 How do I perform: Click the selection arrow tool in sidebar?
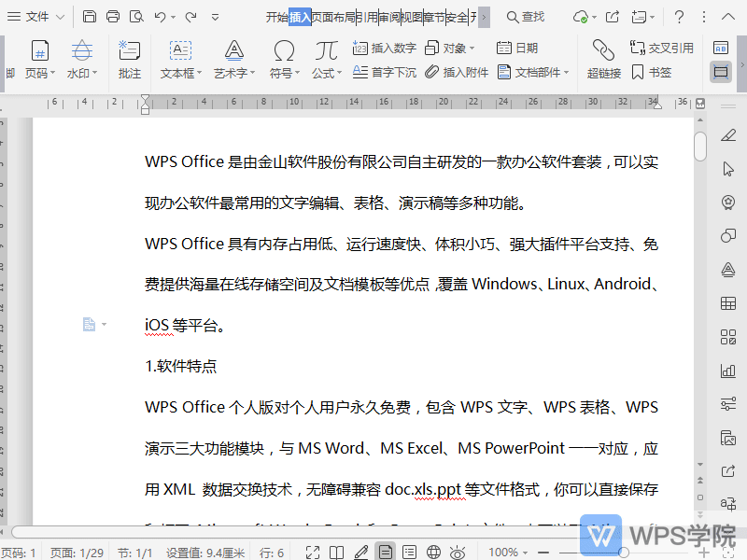click(728, 169)
